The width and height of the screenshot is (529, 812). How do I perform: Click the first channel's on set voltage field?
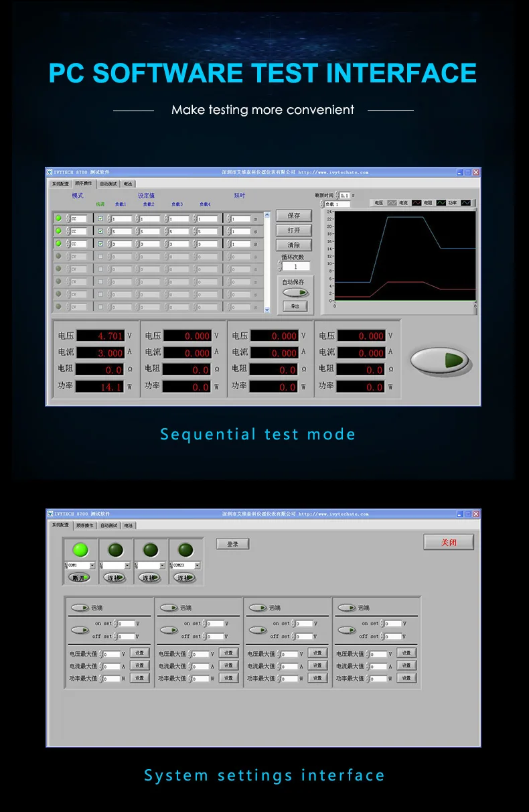[x=126, y=624]
